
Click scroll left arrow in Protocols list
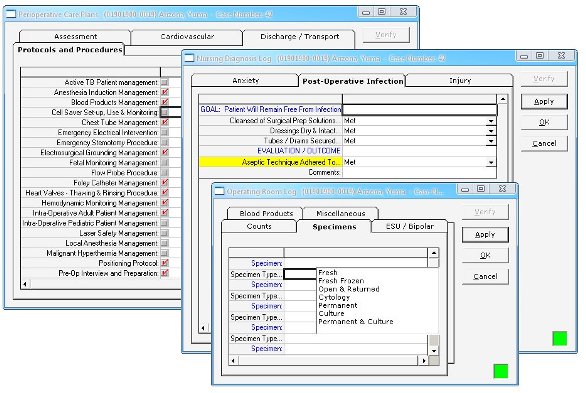(25, 284)
